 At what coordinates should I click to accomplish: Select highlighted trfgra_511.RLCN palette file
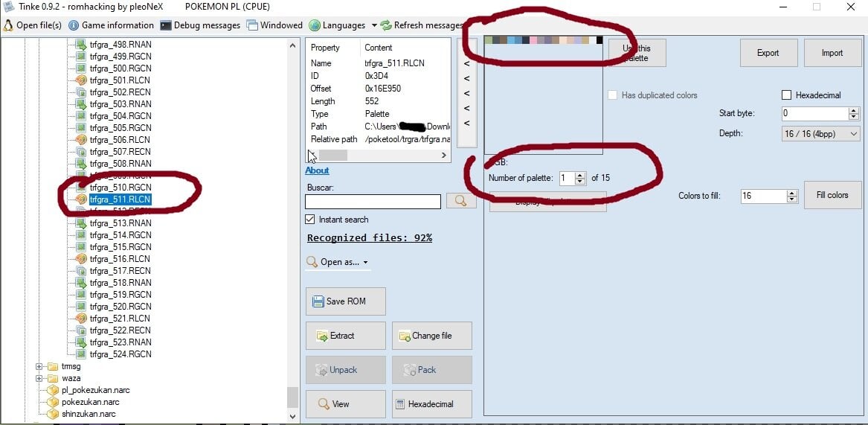coord(120,199)
